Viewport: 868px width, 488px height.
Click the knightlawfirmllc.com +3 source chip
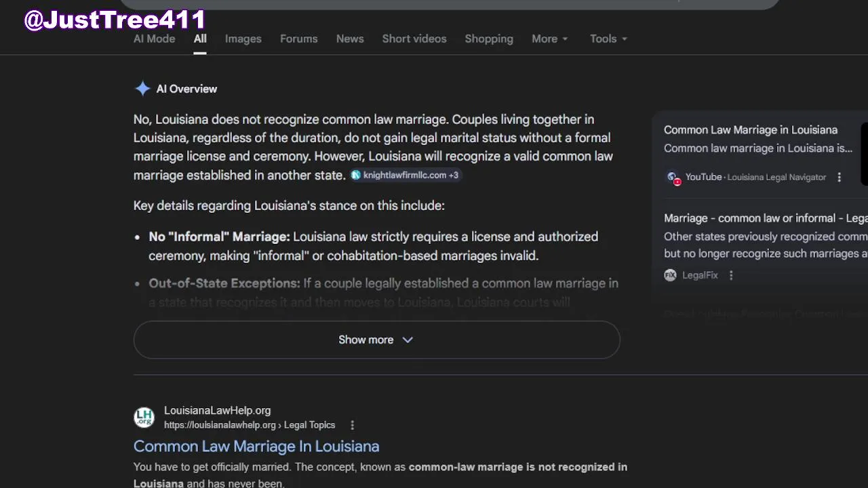pos(405,176)
